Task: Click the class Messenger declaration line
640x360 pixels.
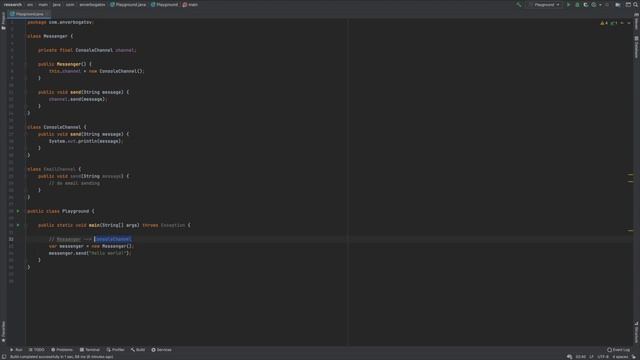Action: [50, 36]
